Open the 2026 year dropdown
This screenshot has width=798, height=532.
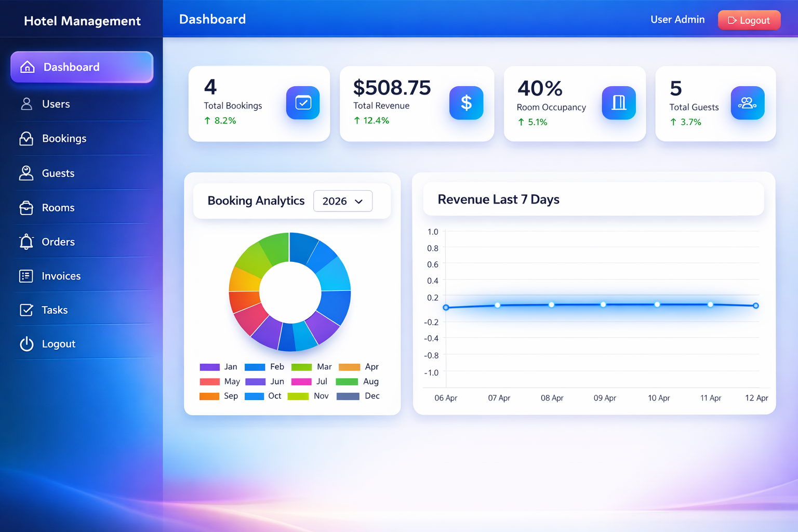click(342, 201)
